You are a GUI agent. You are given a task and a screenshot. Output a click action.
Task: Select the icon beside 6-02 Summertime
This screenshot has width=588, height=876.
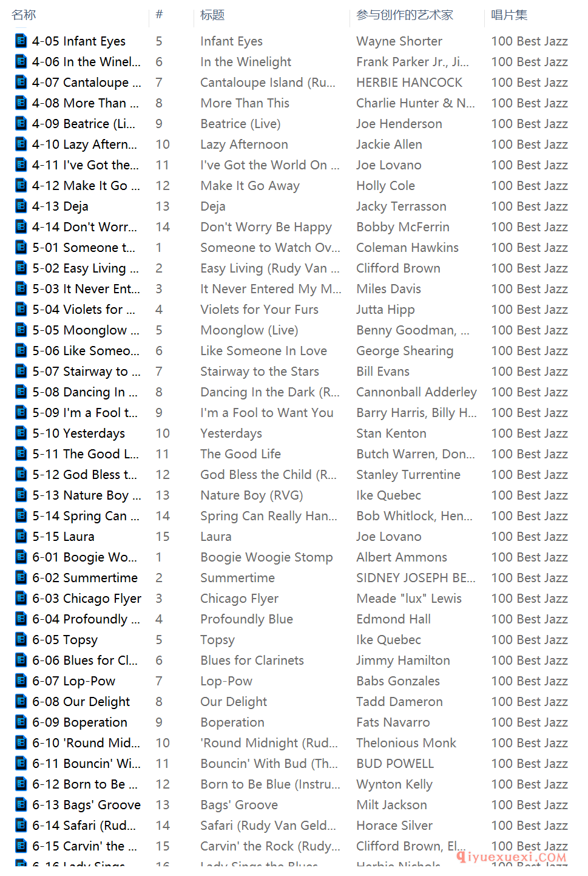pos(21,578)
